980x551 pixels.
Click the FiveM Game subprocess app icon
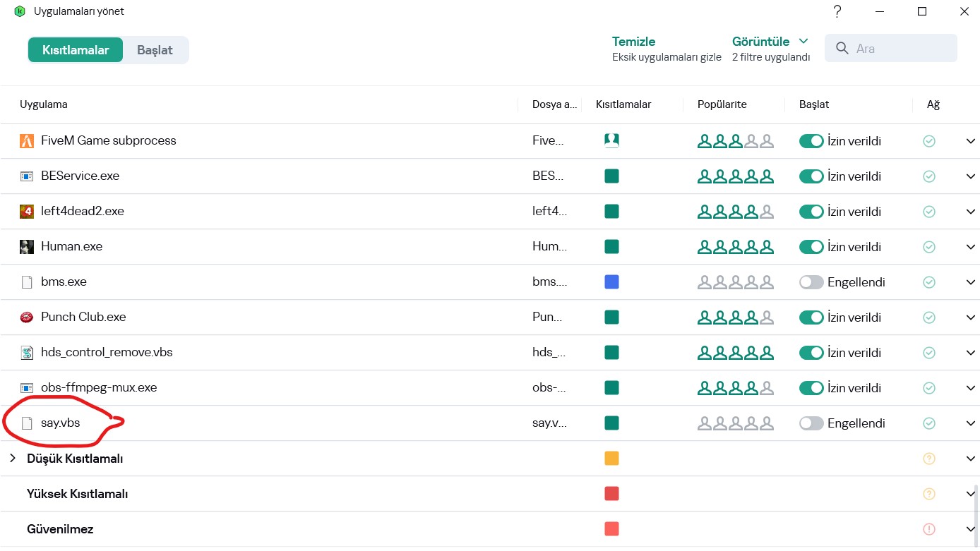[27, 141]
